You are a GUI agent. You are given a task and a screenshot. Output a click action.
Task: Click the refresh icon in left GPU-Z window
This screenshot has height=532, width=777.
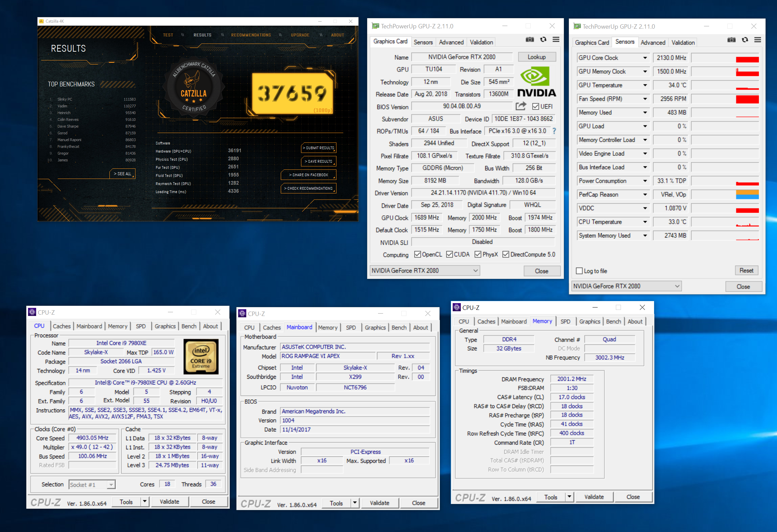click(x=543, y=39)
